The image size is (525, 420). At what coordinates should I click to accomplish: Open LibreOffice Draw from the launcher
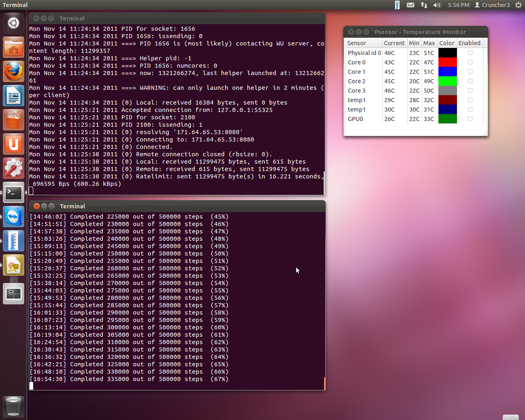point(14,265)
